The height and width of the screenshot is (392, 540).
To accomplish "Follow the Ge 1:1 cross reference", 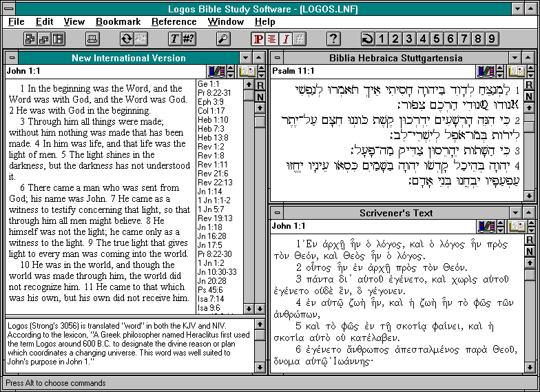I will click(208, 84).
